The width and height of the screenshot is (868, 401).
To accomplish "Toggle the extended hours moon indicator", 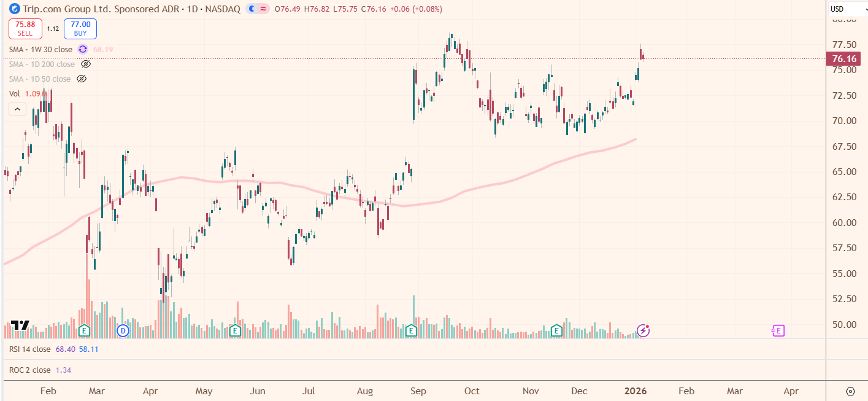I will [252, 9].
